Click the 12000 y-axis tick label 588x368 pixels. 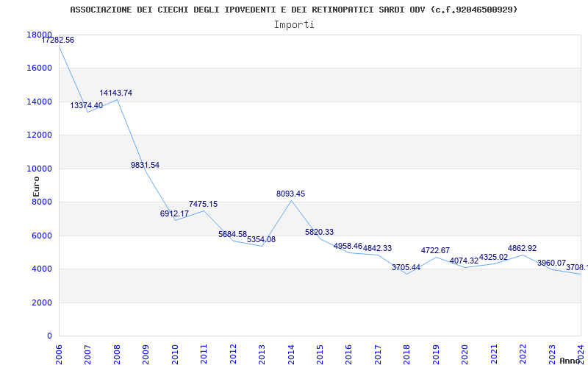(40, 135)
